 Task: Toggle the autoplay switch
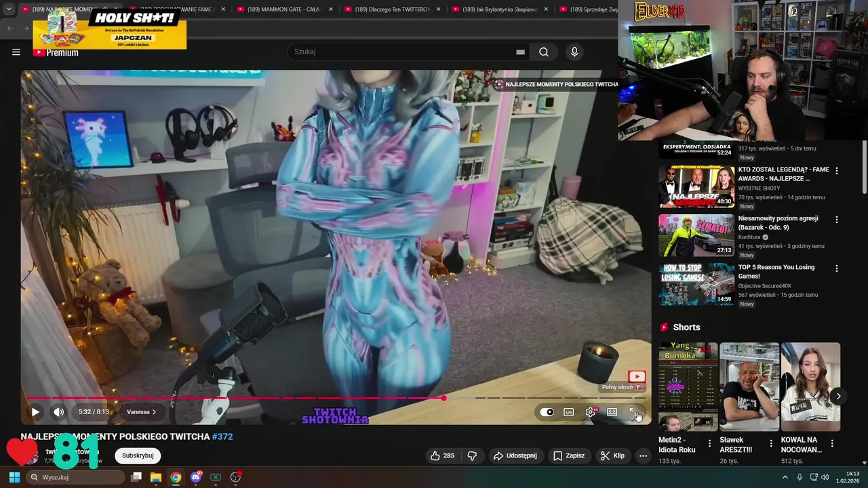pos(547,411)
